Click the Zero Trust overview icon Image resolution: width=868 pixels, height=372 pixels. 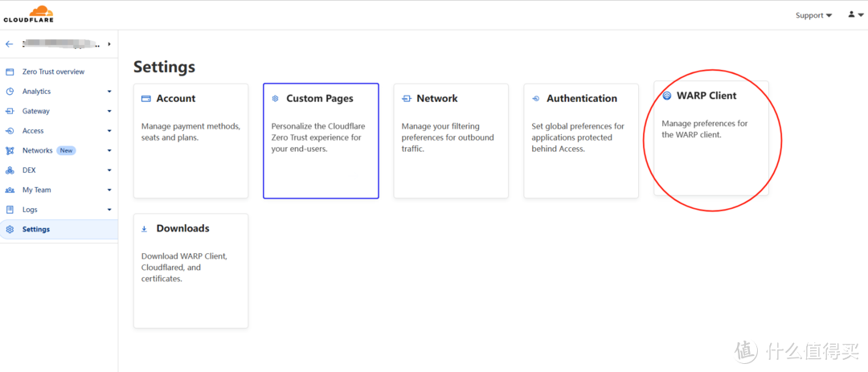pyautogui.click(x=10, y=72)
